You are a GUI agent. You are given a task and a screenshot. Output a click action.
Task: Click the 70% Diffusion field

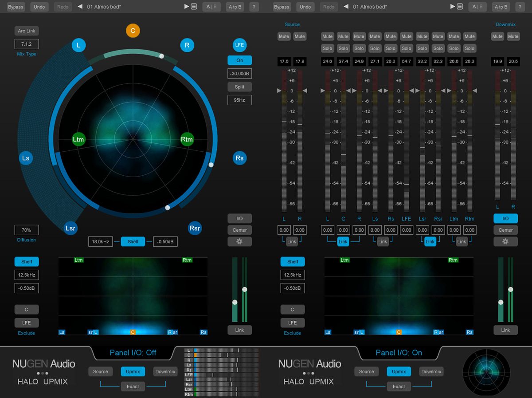(x=27, y=230)
